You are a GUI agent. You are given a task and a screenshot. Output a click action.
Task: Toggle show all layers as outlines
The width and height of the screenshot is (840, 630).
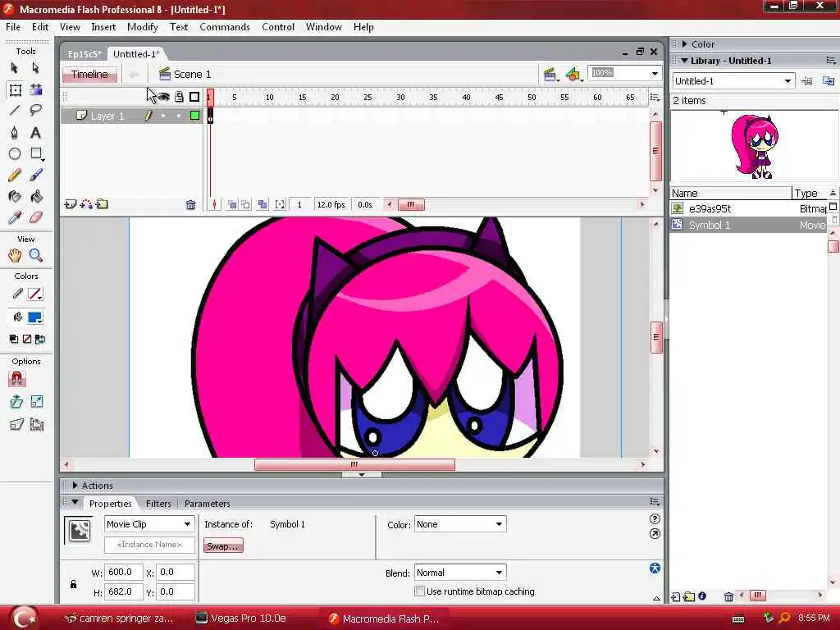(194, 97)
